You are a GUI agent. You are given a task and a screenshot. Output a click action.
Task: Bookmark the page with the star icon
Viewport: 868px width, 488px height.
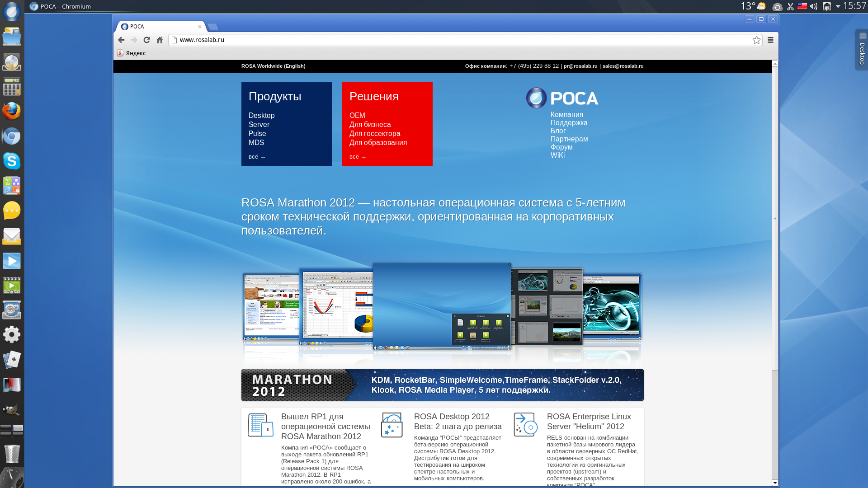click(x=756, y=40)
